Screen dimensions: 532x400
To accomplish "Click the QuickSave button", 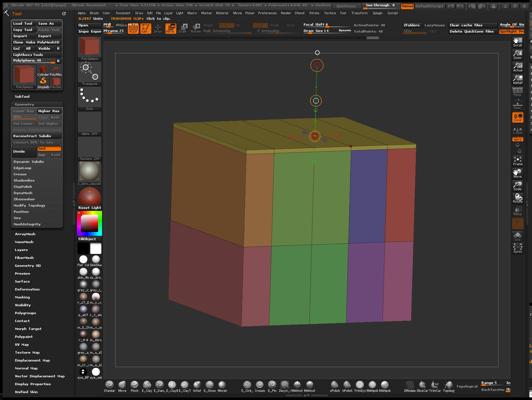I will (346, 6).
